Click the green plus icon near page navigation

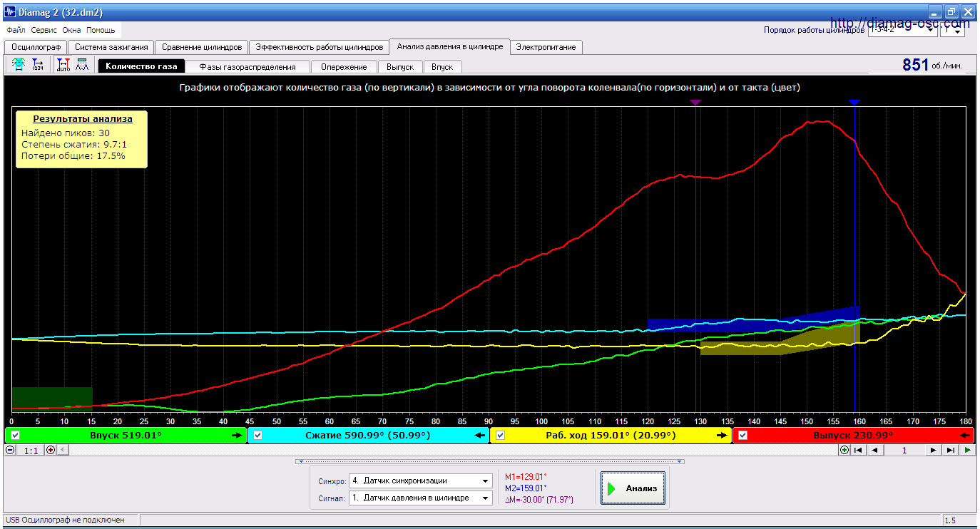point(844,450)
